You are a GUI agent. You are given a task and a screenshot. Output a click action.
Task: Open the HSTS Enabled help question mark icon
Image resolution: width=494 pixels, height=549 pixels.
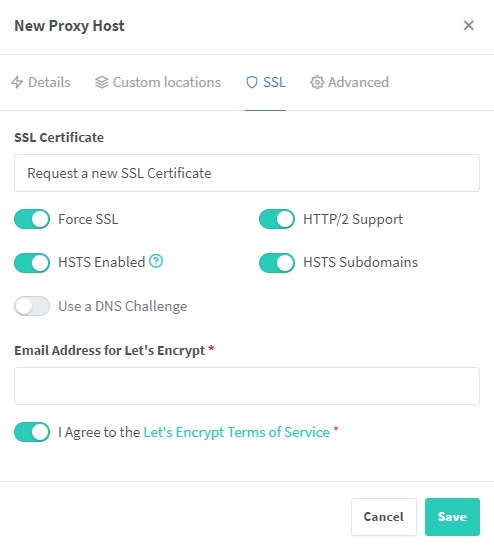click(156, 261)
